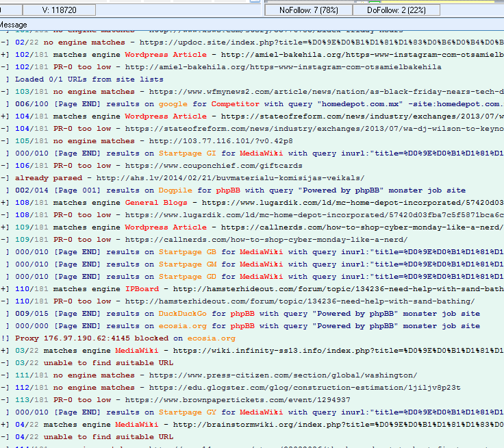Viewport: 504px width, 448px height.
Task: Select row 03/22 unable to find suitable URL
Action: pyautogui.click(x=252, y=363)
